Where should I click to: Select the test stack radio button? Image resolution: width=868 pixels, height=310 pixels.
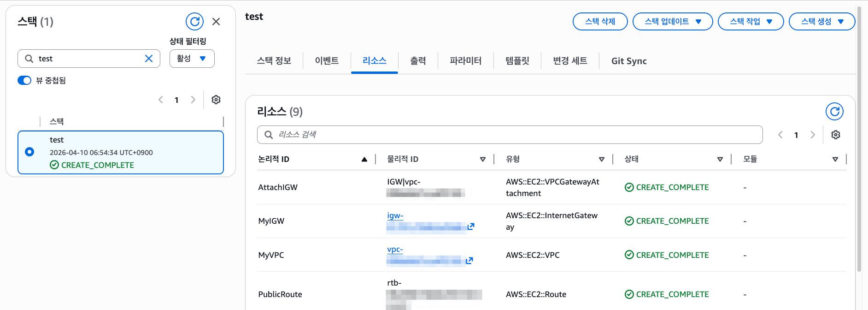29,152
